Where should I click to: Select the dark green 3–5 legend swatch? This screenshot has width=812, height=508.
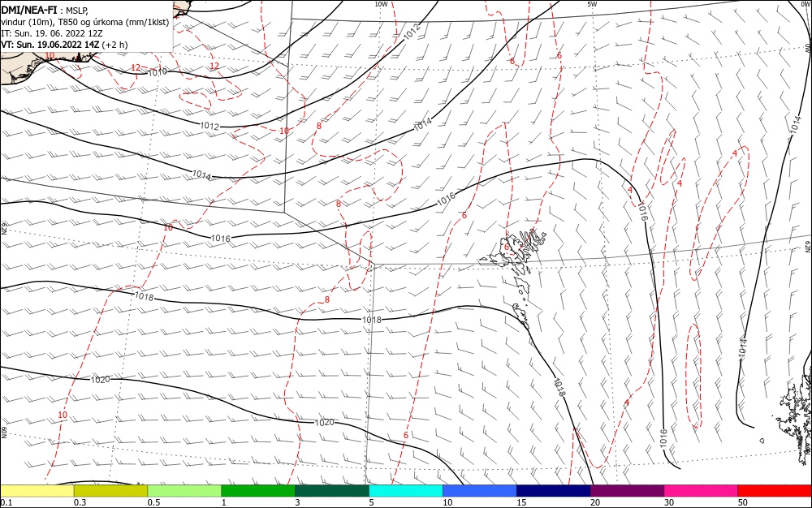click(332, 491)
